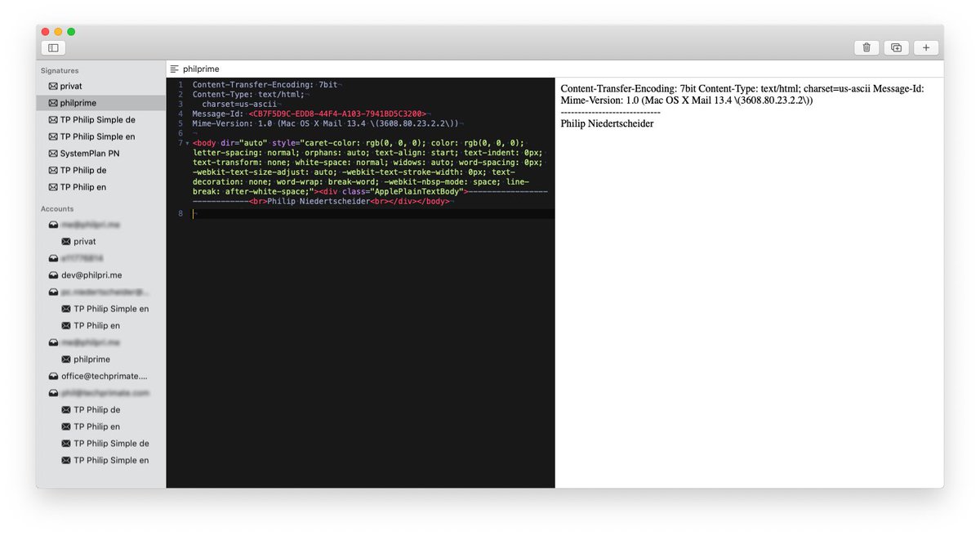This screenshot has width=980, height=536.
Task: Select the philprime signature in the Signatures list
Action: tap(100, 103)
